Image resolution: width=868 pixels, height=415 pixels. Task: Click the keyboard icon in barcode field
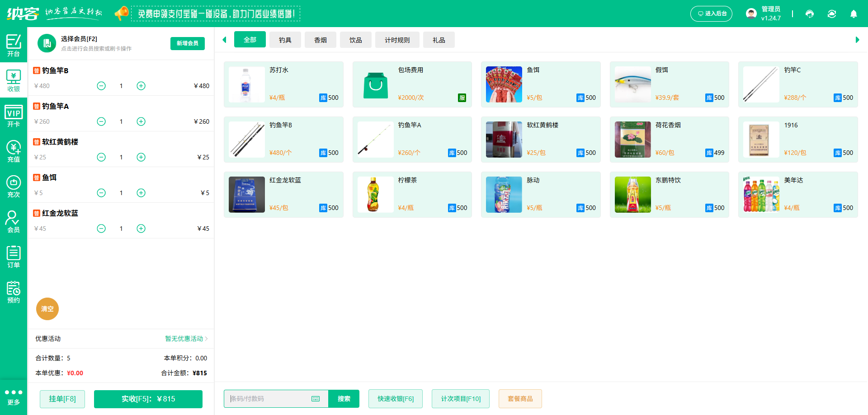click(316, 399)
